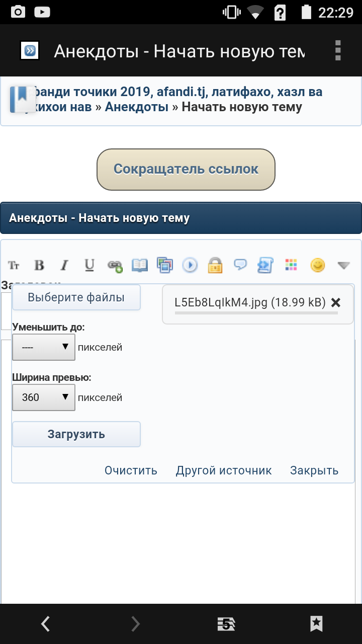Toggle bold text formatting
The width and height of the screenshot is (362, 644).
click(39, 265)
